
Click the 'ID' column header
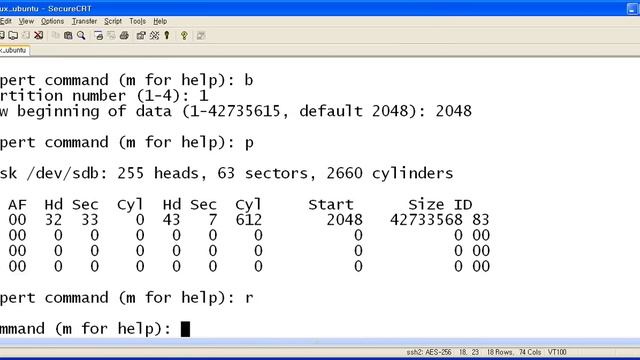pyautogui.click(x=463, y=204)
